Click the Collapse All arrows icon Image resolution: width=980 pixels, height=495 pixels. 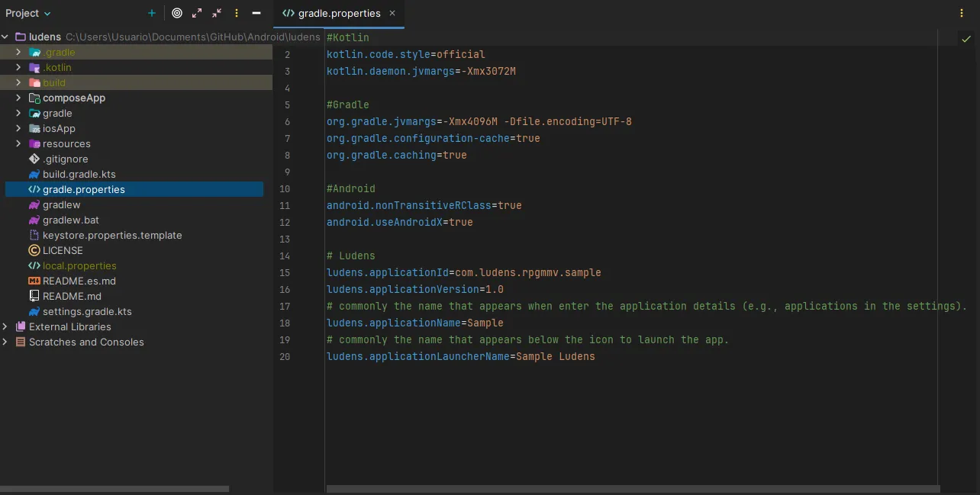pyautogui.click(x=216, y=13)
